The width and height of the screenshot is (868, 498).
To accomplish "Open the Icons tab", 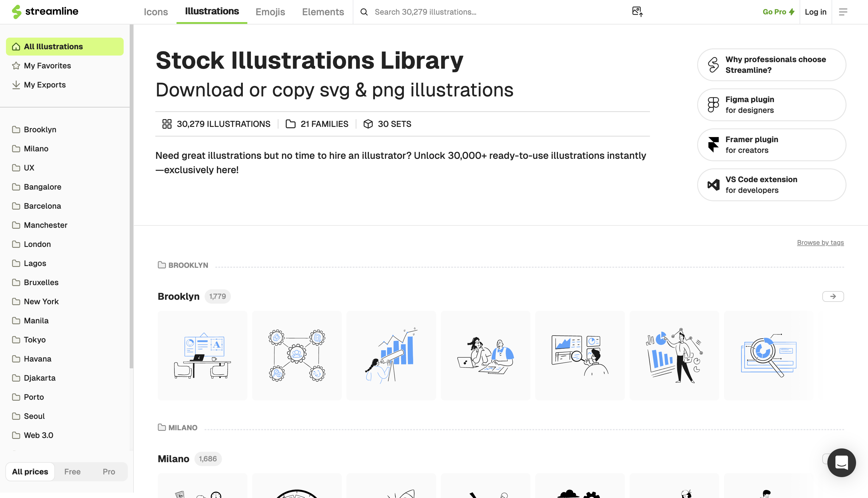I will coord(156,12).
